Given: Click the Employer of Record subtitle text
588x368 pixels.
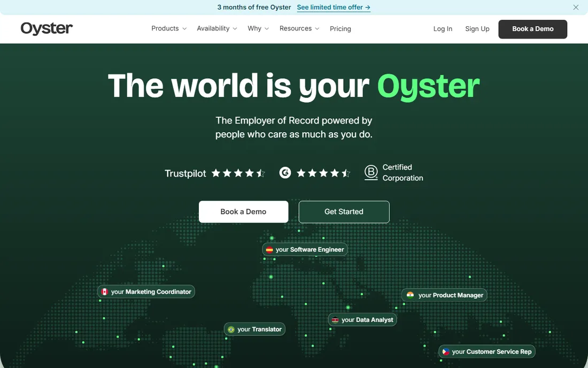Looking at the screenshot, I should (x=293, y=127).
